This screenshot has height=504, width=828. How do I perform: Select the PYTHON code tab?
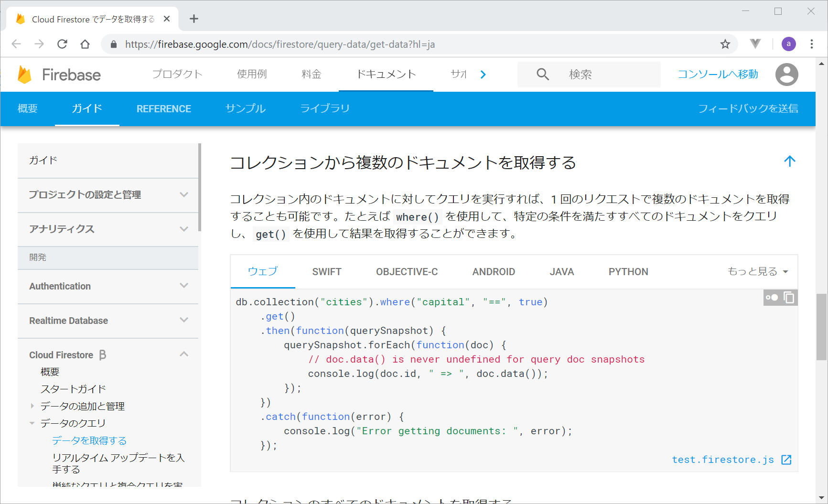click(628, 272)
